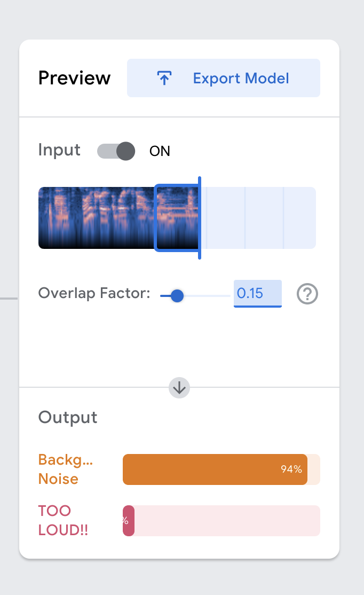Viewport: 364px width, 595px height.
Task: Click the ON label beside Input switch
Action: 160,151
